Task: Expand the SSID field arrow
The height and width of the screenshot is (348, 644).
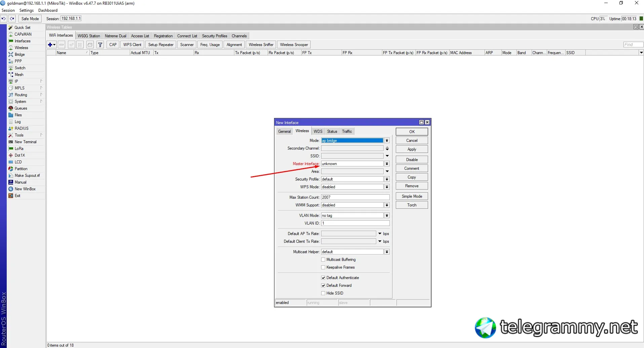Action: coord(387,156)
